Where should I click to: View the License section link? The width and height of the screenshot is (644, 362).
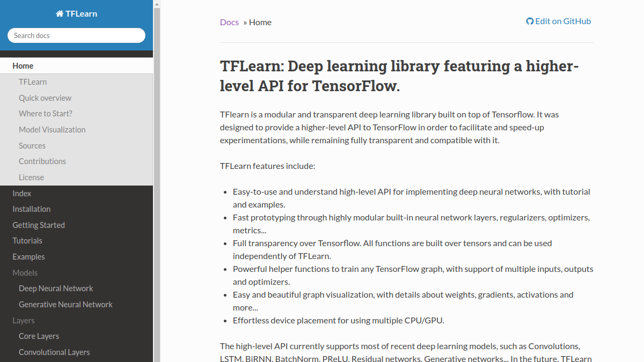click(76, 178)
